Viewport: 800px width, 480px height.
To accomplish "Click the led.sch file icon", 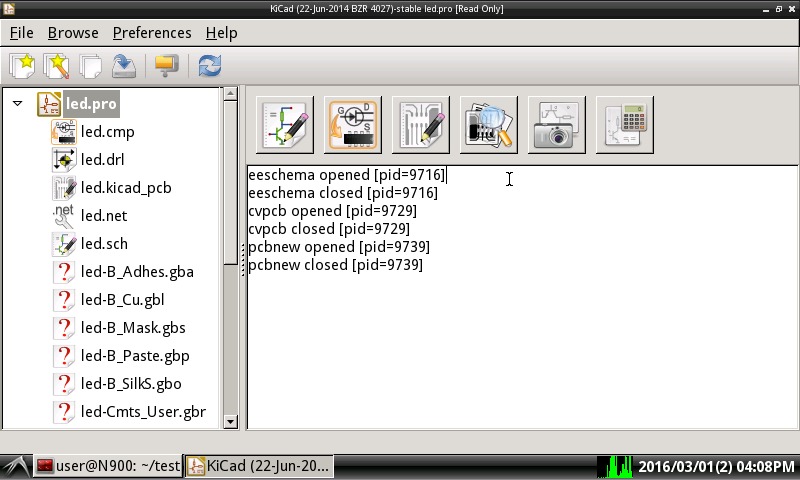I will click(64, 244).
